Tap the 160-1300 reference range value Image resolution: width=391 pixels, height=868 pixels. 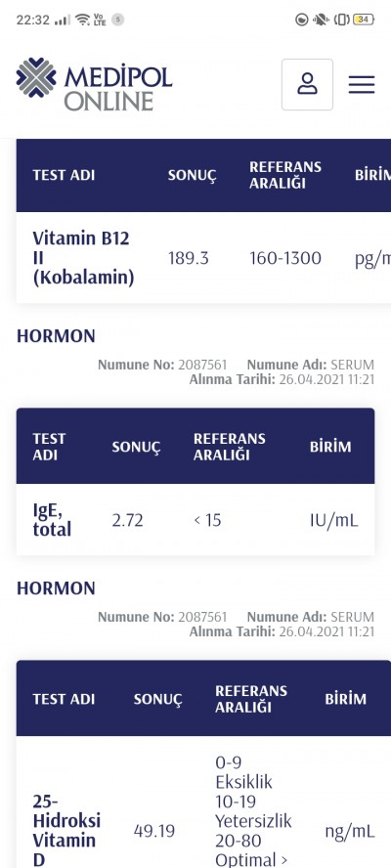285,258
